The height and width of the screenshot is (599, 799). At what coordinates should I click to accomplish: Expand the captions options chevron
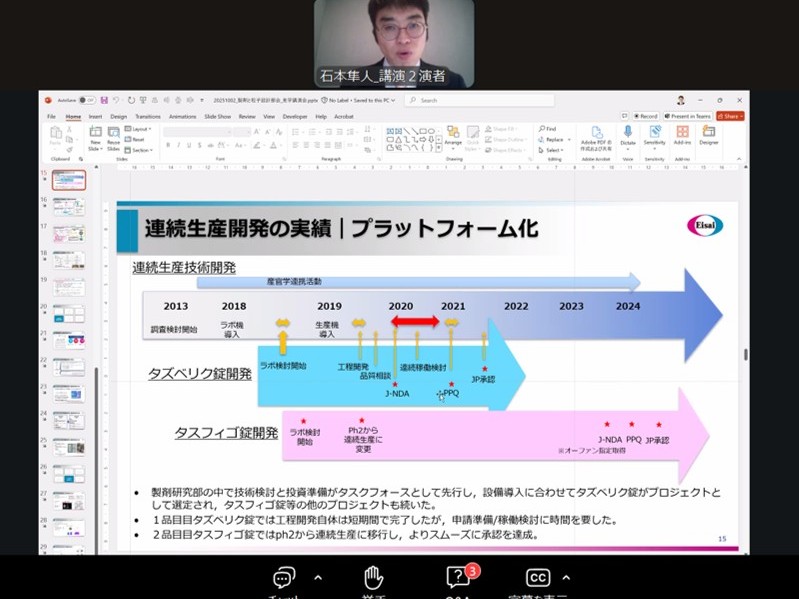tap(566, 578)
